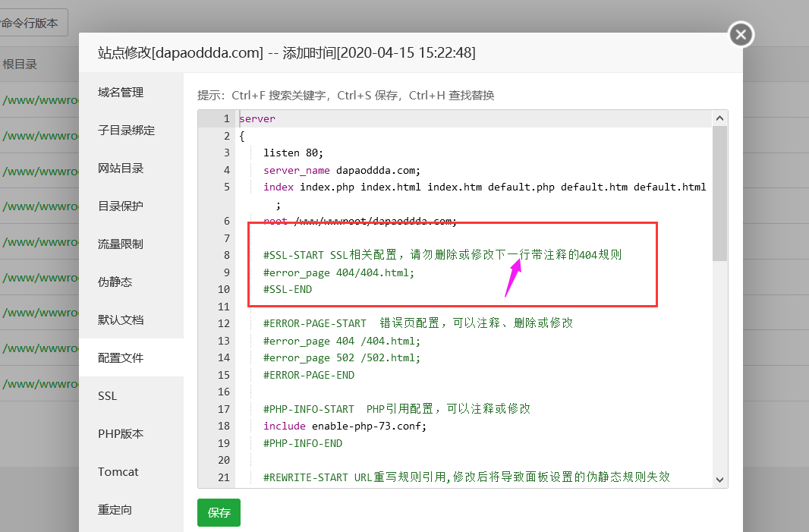Click the 'index index.php' directive line
809x532 pixels.
[x=484, y=187]
